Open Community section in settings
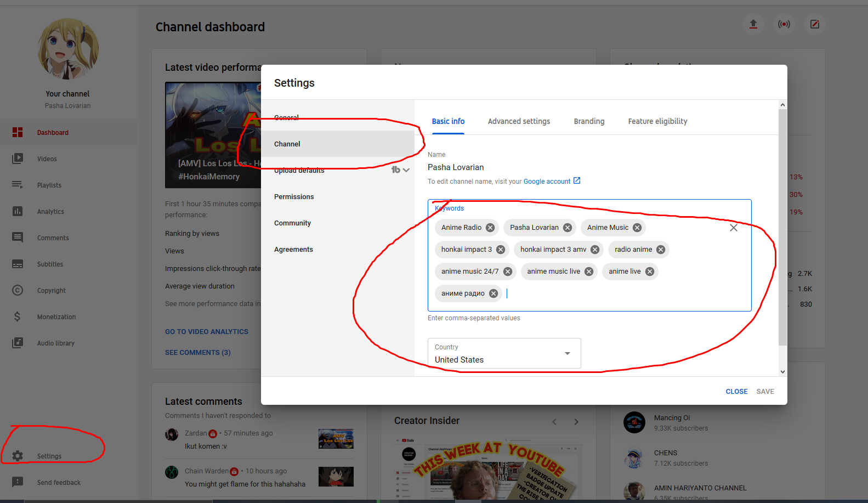Viewport: 868px width, 503px height. click(x=292, y=223)
